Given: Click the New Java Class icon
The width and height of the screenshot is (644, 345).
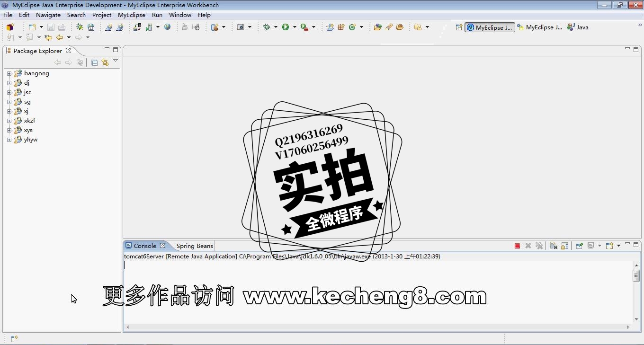Looking at the screenshot, I should [x=352, y=27].
